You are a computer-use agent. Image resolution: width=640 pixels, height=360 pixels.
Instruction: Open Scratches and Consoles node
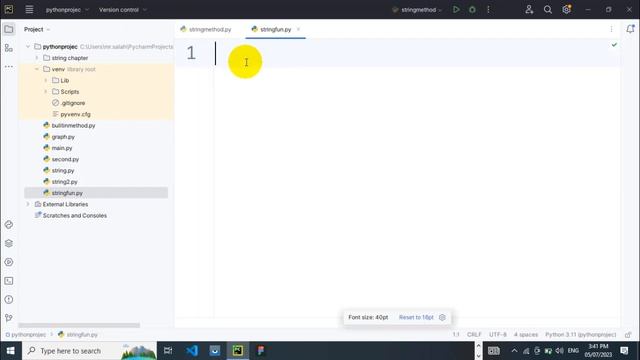(x=74, y=216)
